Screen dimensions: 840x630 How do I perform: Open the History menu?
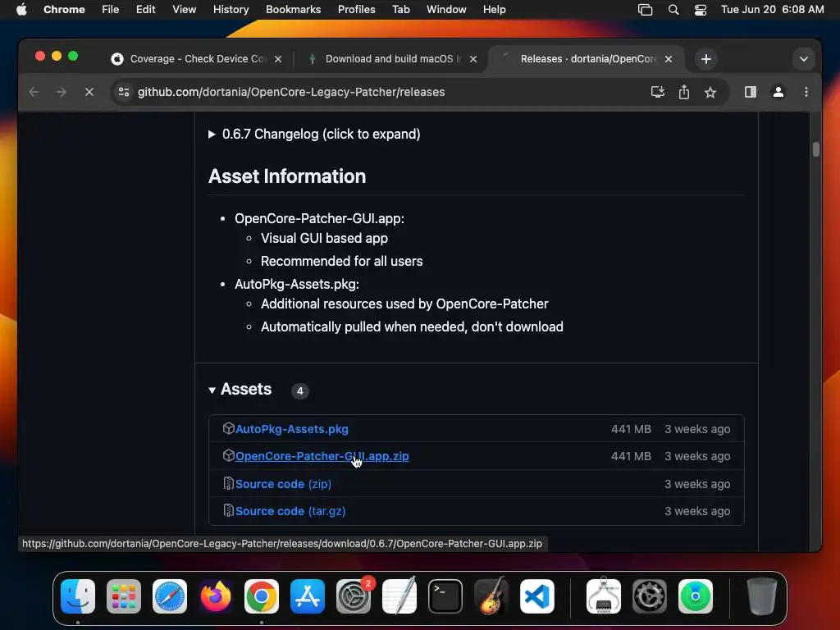(x=231, y=9)
